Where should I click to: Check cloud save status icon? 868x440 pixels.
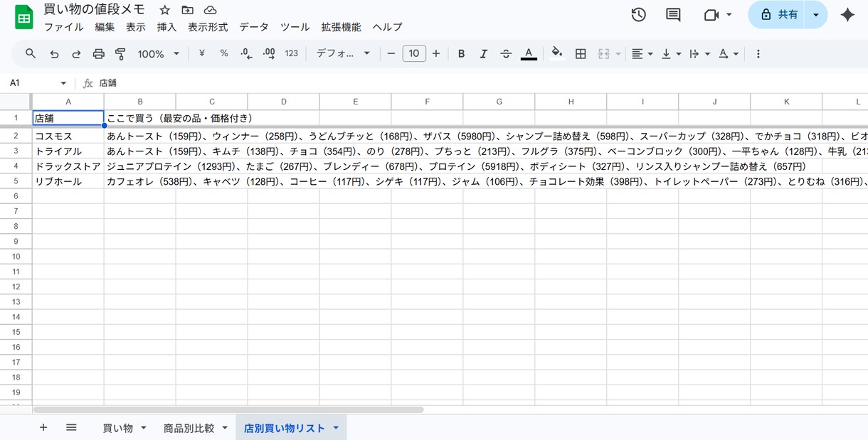[x=210, y=10]
